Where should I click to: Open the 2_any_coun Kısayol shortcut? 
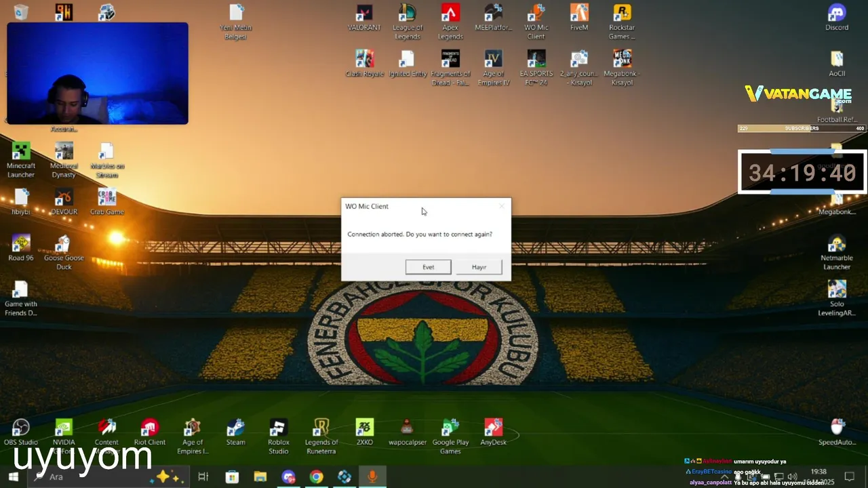click(x=579, y=68)
